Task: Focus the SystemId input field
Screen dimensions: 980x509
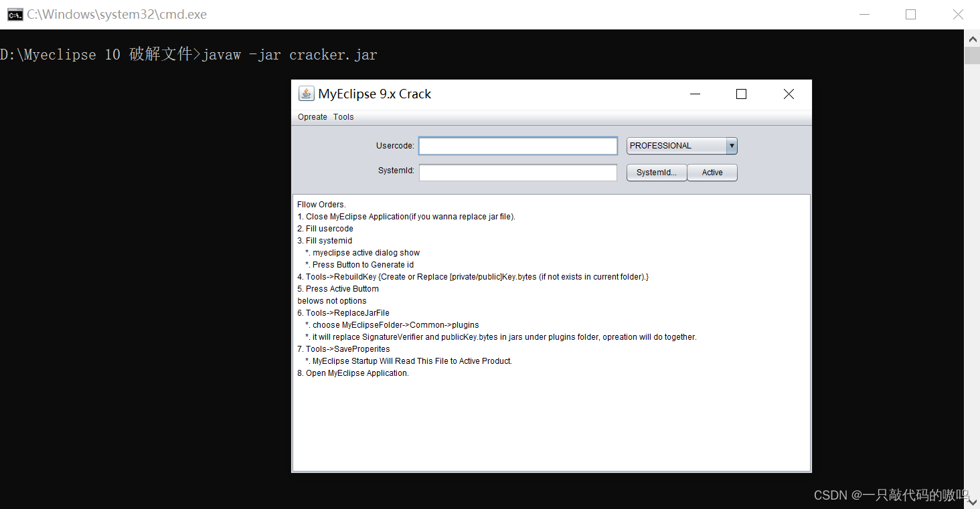Action: point(518,173)
